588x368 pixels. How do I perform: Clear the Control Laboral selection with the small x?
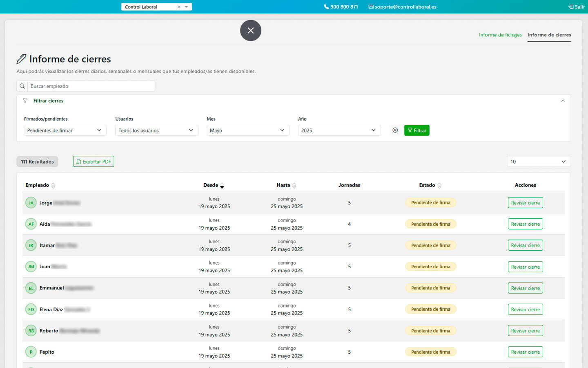179,7
